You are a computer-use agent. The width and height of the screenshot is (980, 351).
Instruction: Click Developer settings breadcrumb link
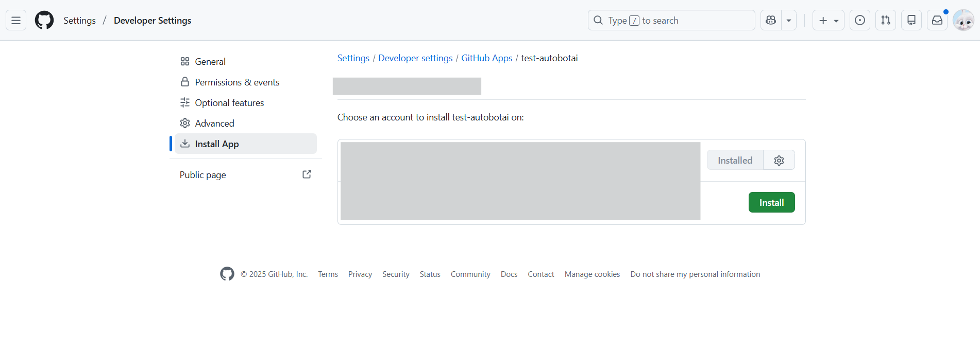(x=415, y=58)
